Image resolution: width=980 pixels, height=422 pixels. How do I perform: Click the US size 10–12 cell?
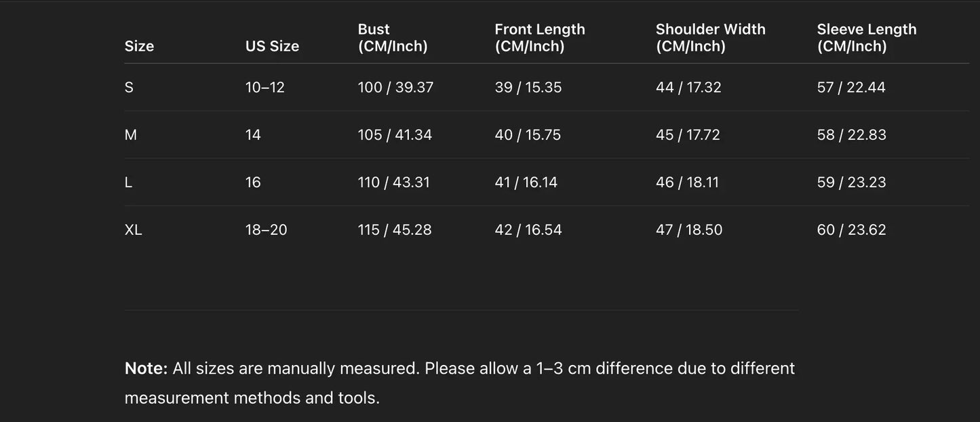pyautogui.click(x=265, y=88)
